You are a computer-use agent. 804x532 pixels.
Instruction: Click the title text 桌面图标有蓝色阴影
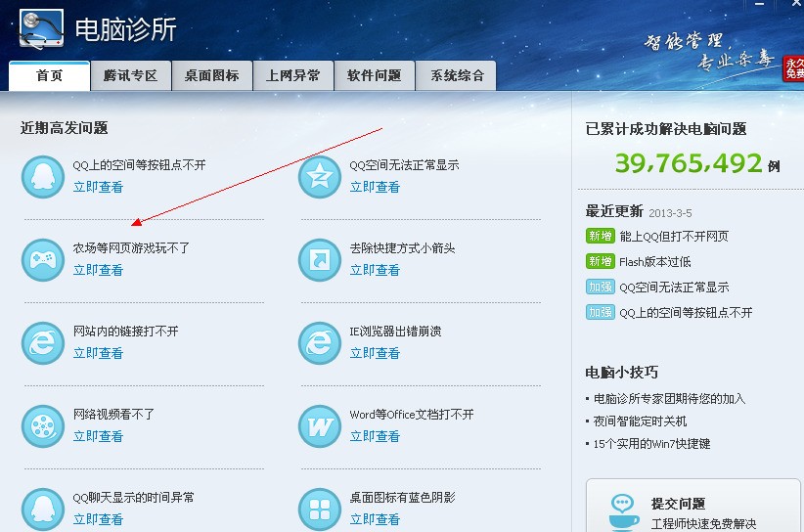(403, 497)
